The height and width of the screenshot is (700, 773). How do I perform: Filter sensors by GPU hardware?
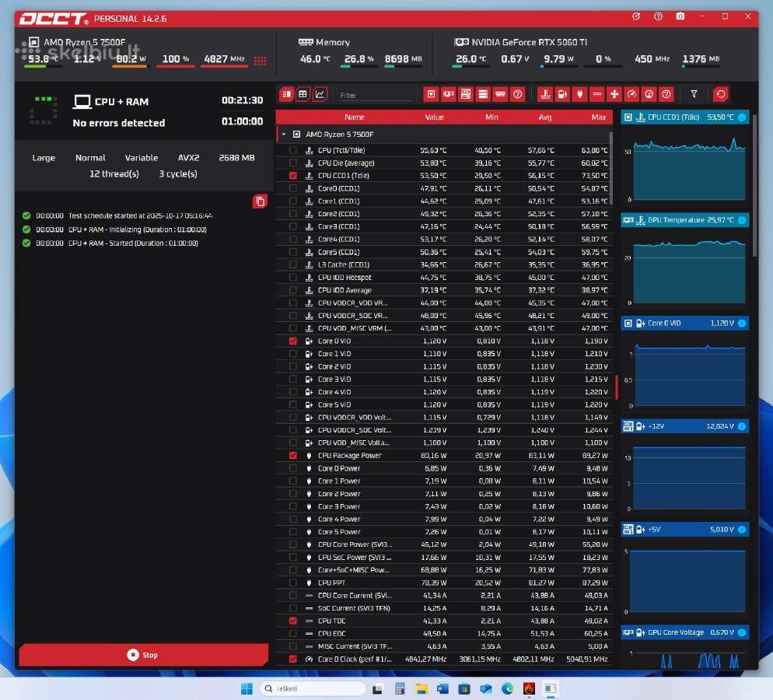click(x=449, y=94)
